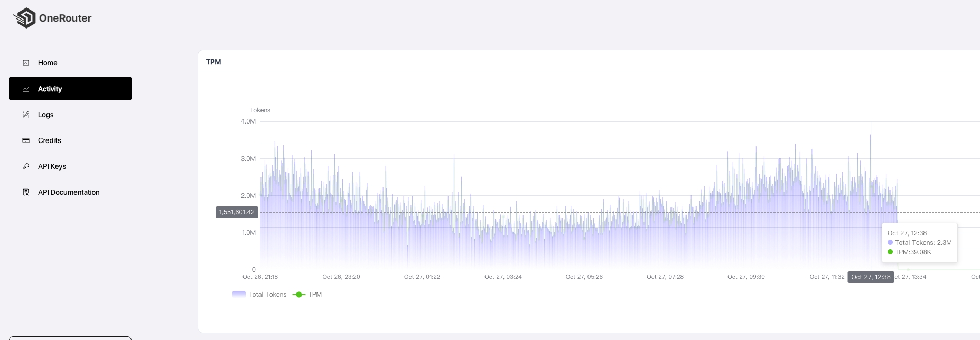Open the Logs page
The image size is (980, 340).
46,115
